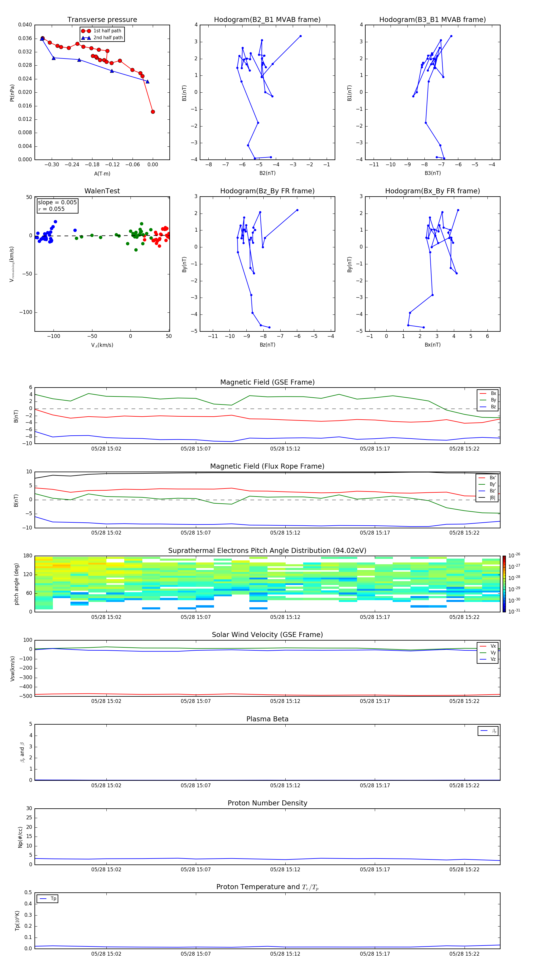Click the 'Plasma Beta' plot title
The width and height of the screenshot is (535, 980).
(267, 719)
